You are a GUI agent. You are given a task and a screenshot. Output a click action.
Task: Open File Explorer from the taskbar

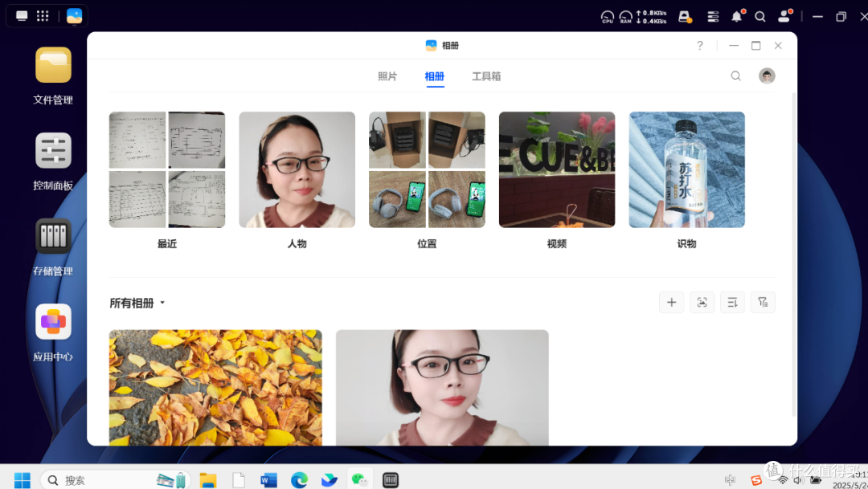tap(208, 479)
